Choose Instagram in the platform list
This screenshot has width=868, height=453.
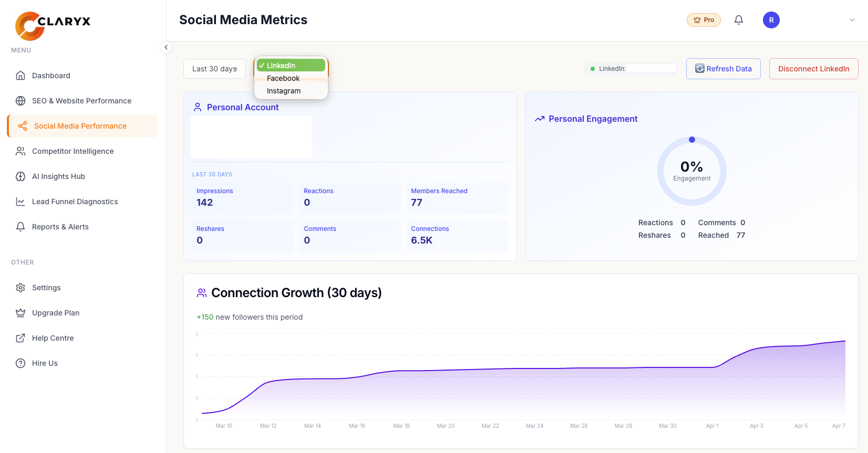tap(284, 91)
